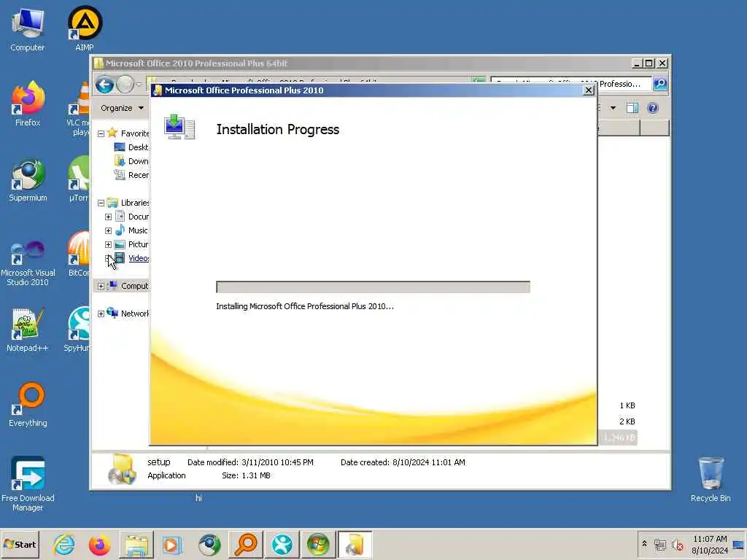This screenshot has width=747, height=560.
Task: Select Recent Places under Favorites
Action: [131, 175]
